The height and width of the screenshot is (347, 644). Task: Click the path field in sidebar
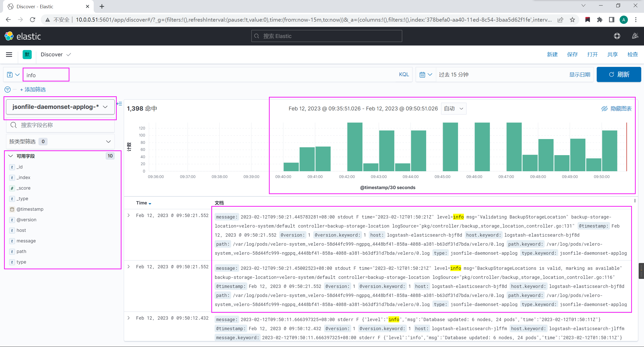coord(21,251)
